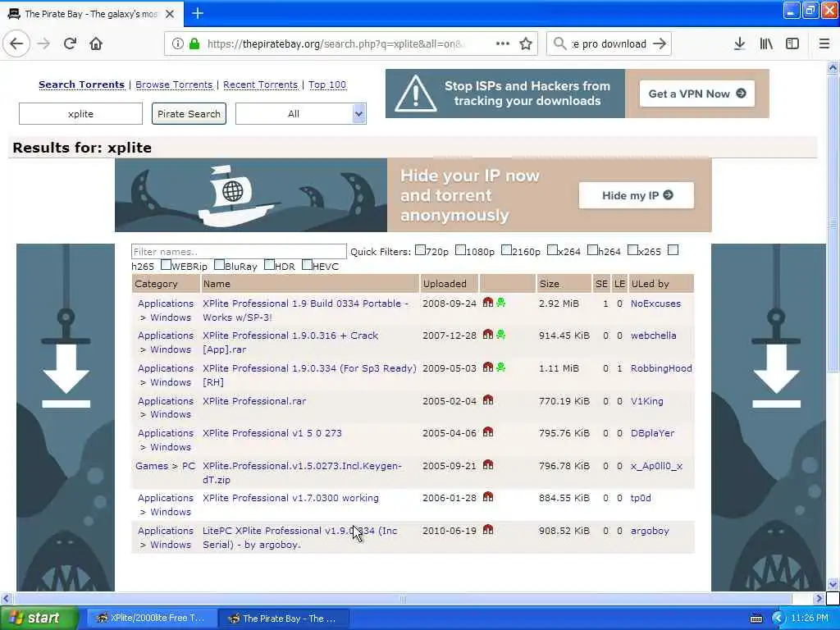
Task: Click magnet icon for XPlite Professional.rar
Action: click(x=487, y=400)
